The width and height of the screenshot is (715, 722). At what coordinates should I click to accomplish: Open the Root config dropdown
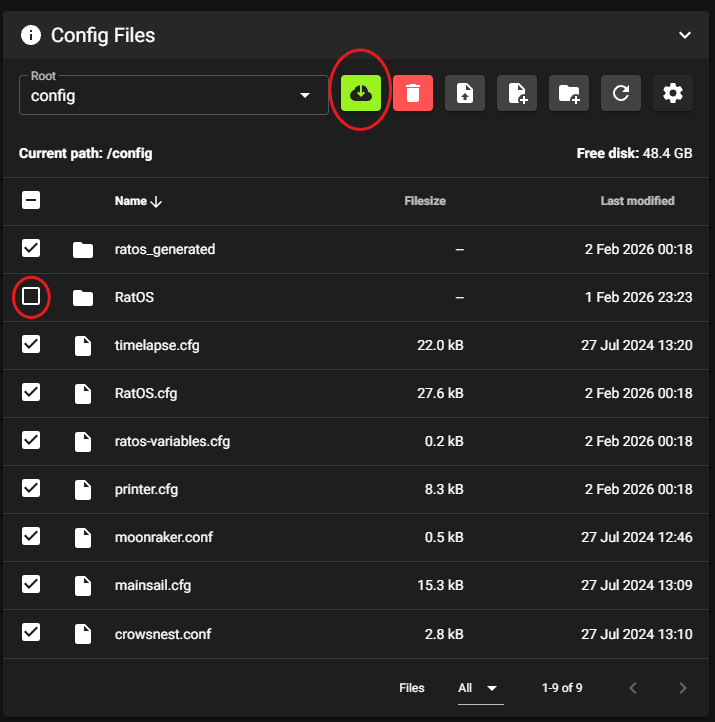click(174, 95)
